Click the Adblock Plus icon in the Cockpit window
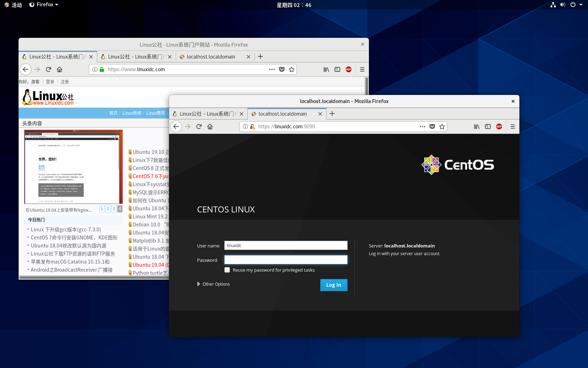The height and width of the screenshot is (368, 588). pos(499,127)
